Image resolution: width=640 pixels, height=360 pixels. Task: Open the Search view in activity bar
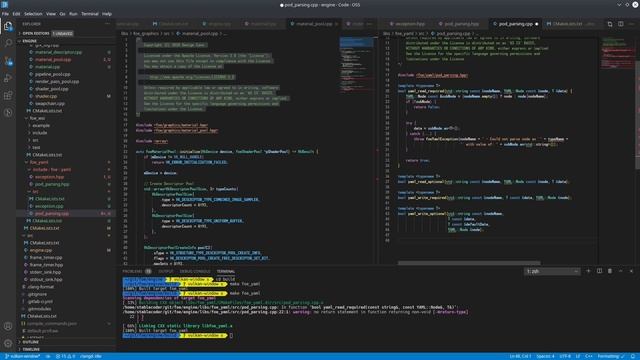pyautogui.click(x=8, y=43)
